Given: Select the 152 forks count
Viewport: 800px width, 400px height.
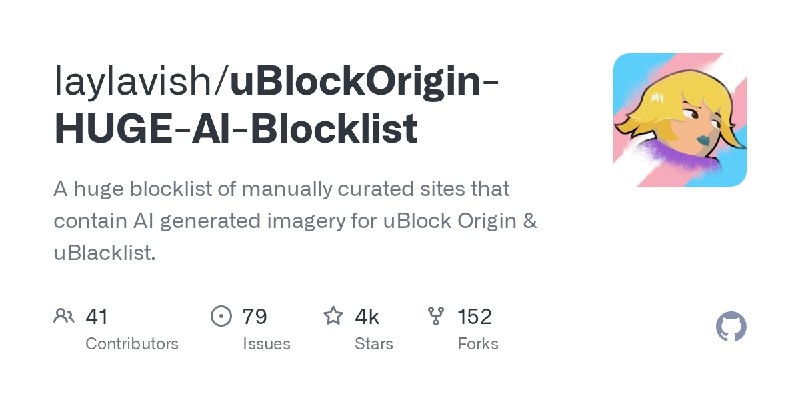Looking at the screenshot, I should pos(475,317).
